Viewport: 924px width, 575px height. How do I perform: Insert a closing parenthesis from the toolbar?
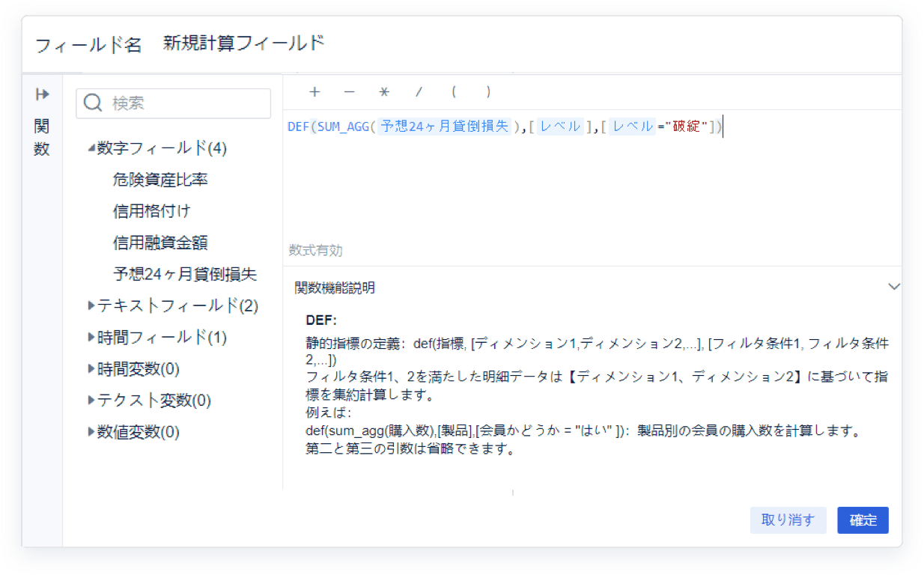pos(488,91)
